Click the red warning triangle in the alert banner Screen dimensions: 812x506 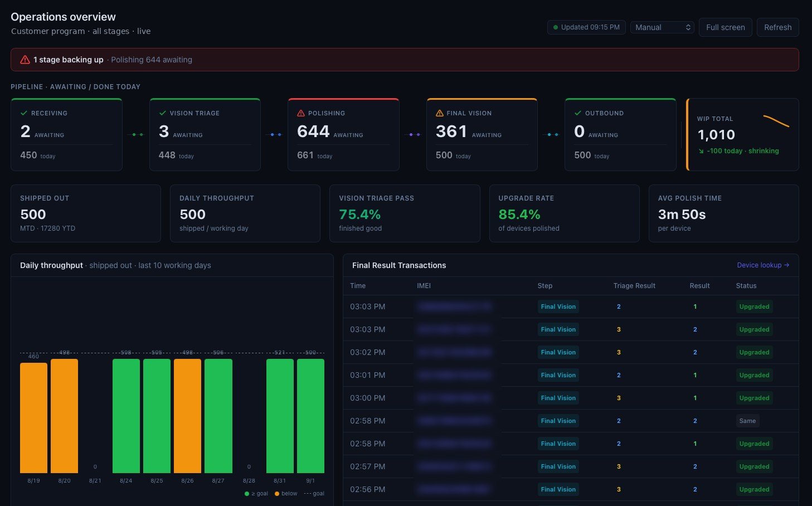25,60
